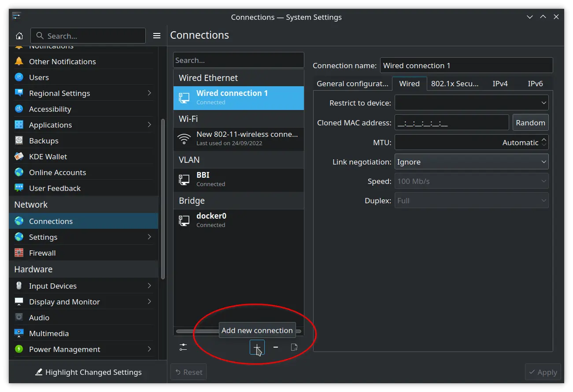Export the selected connection
573x392 pixels.
294,348
